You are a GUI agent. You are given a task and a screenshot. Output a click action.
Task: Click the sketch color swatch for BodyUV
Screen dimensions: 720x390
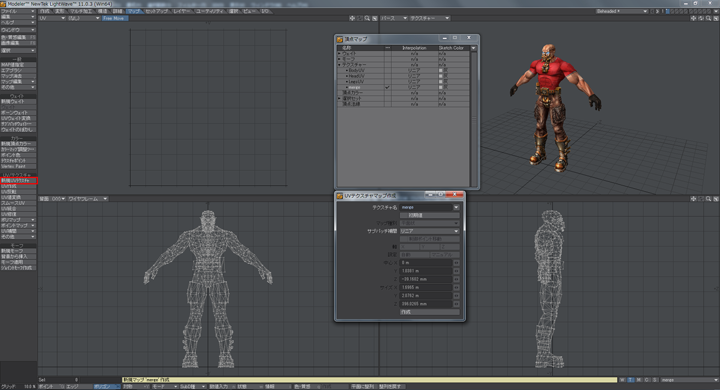point(441,71)
